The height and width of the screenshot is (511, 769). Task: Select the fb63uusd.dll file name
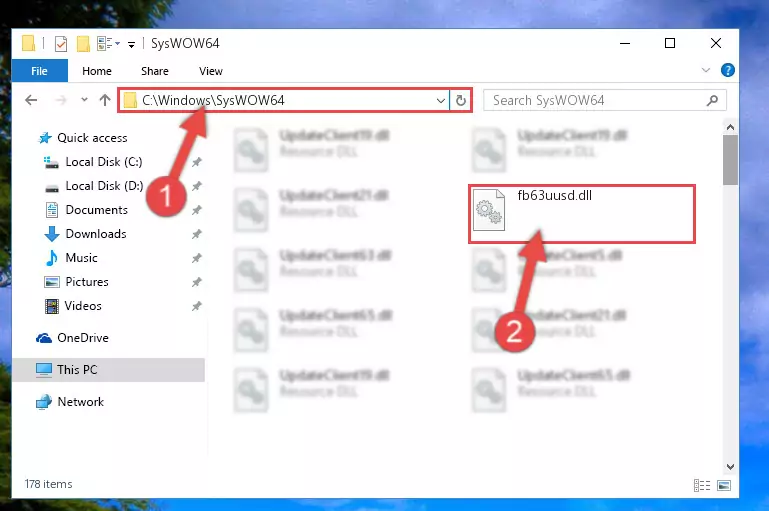555,196
